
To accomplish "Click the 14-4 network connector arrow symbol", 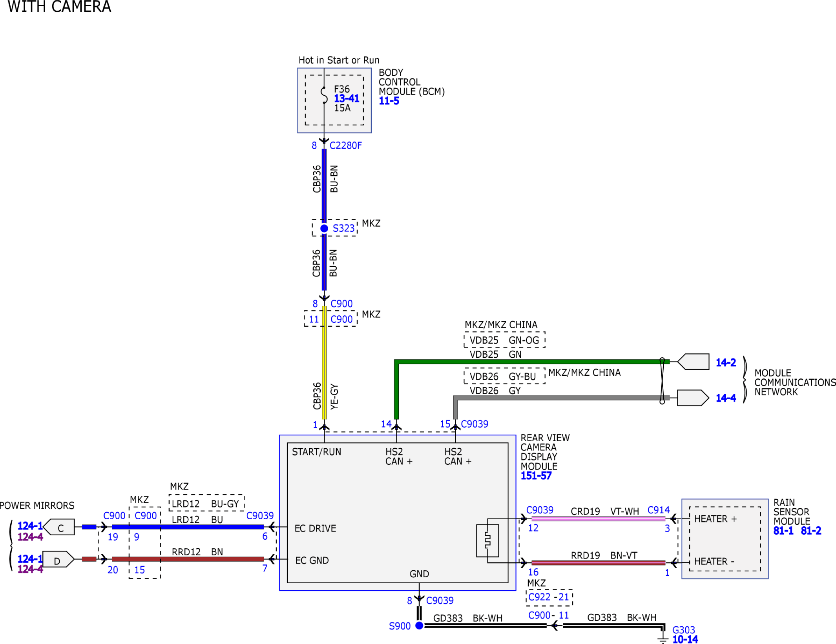I will coord(693,398).
